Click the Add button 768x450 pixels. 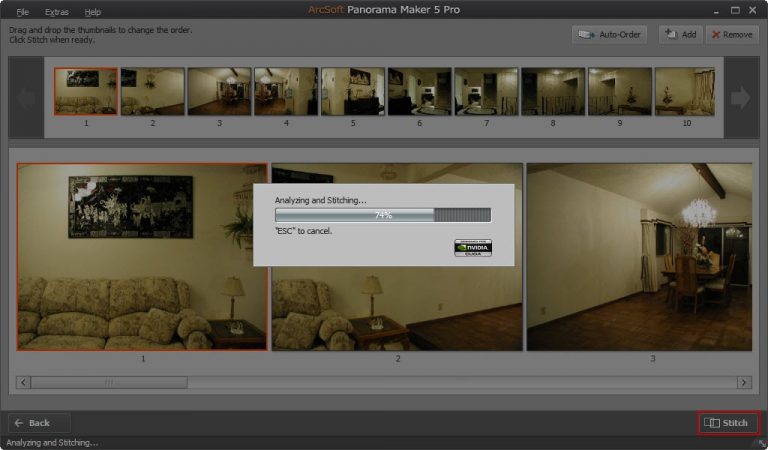(680, 35)
